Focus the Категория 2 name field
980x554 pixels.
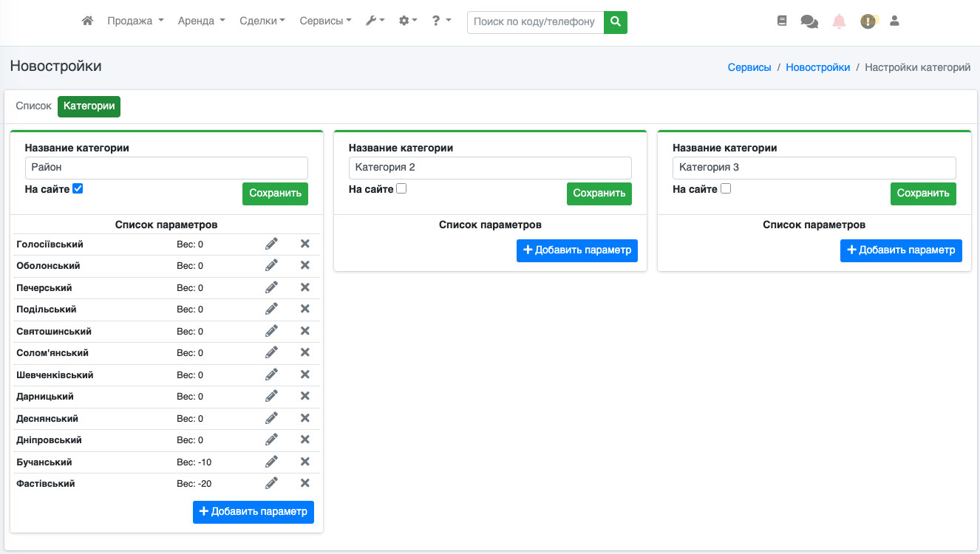coord(490,168)
